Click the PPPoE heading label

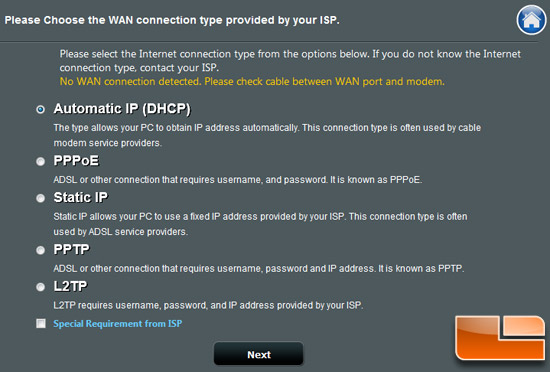76,161
